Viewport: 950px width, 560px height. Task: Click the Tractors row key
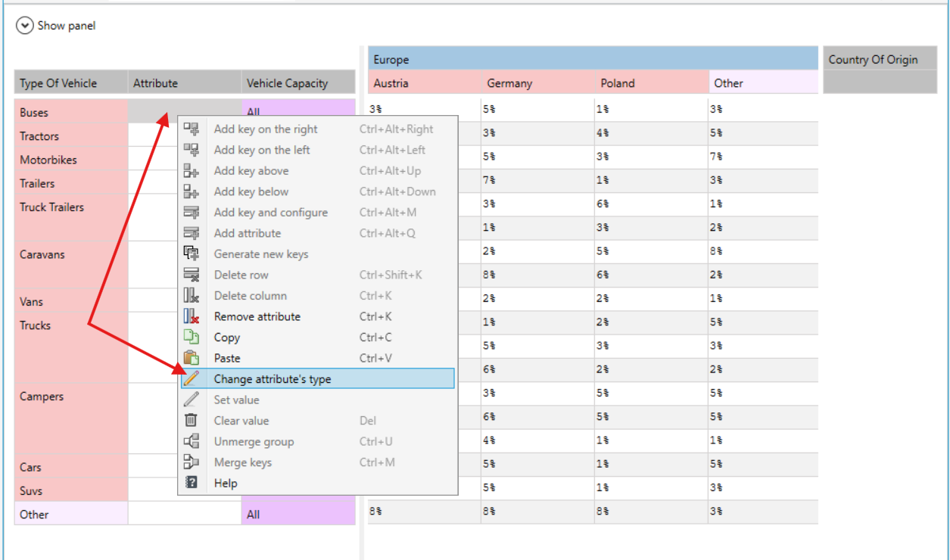point(71,136)
